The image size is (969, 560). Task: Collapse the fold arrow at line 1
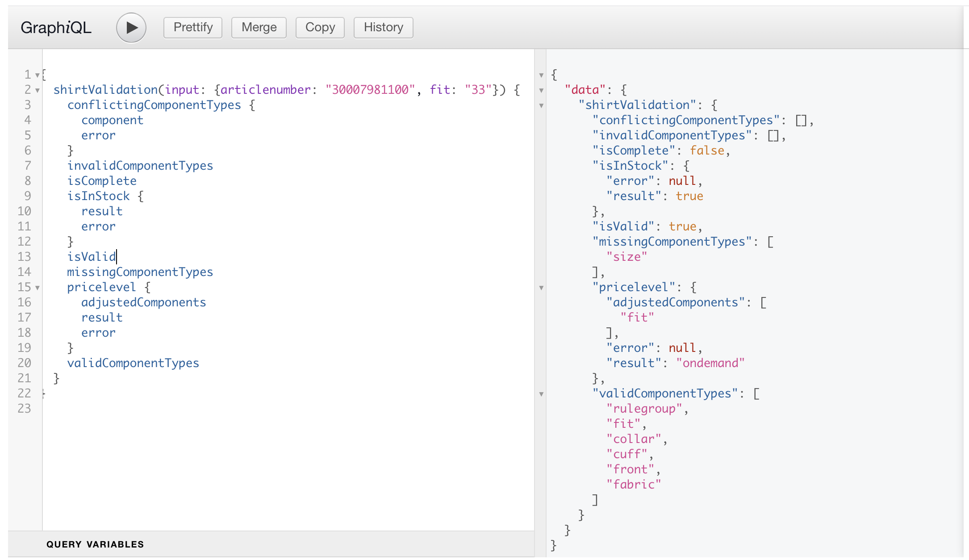38,75
